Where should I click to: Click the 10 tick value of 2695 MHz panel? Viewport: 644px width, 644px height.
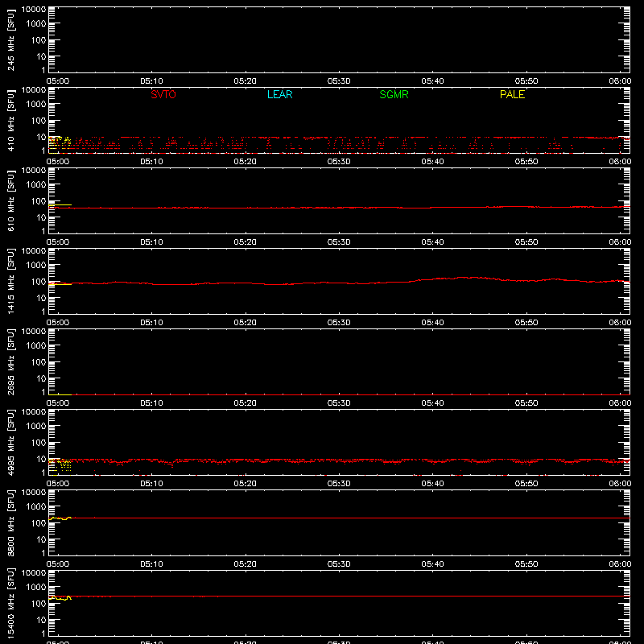point(41,378)
